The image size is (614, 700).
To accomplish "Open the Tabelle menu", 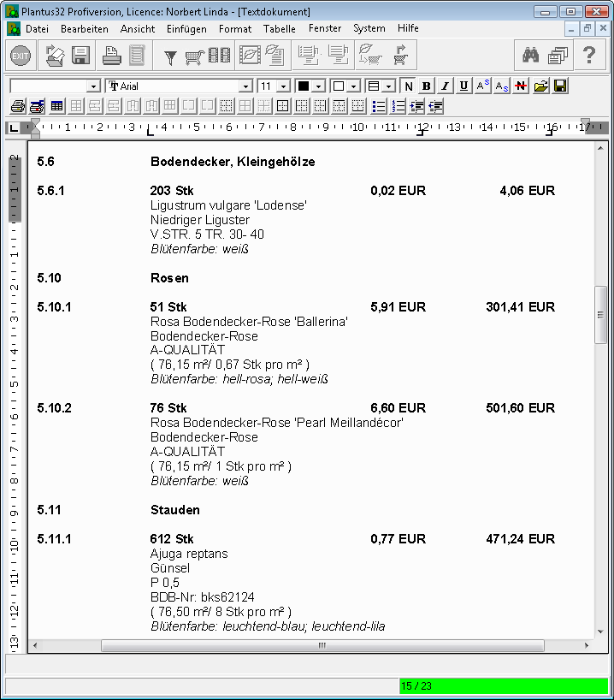I will [279, 28].
